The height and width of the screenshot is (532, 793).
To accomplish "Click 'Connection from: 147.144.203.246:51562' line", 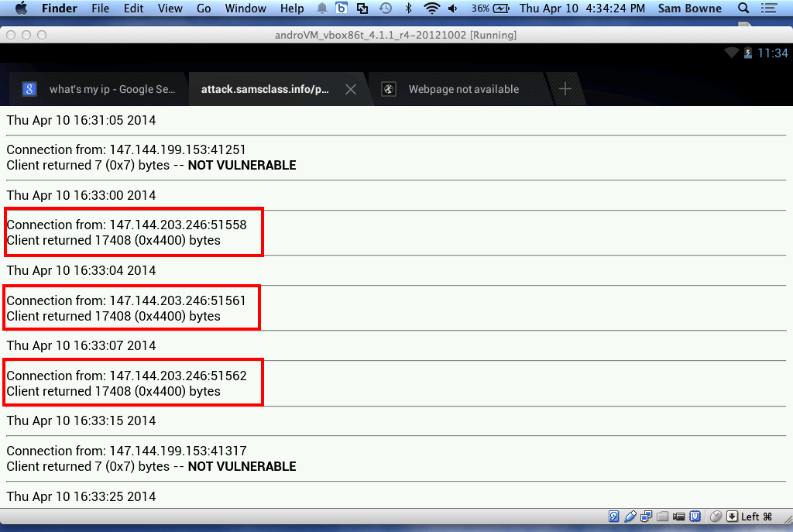I will coord(126,376).
